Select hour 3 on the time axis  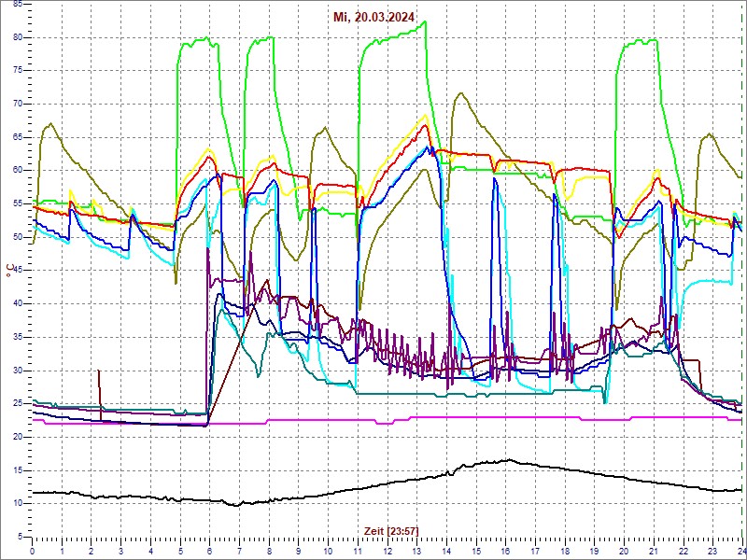click(121, 551)
